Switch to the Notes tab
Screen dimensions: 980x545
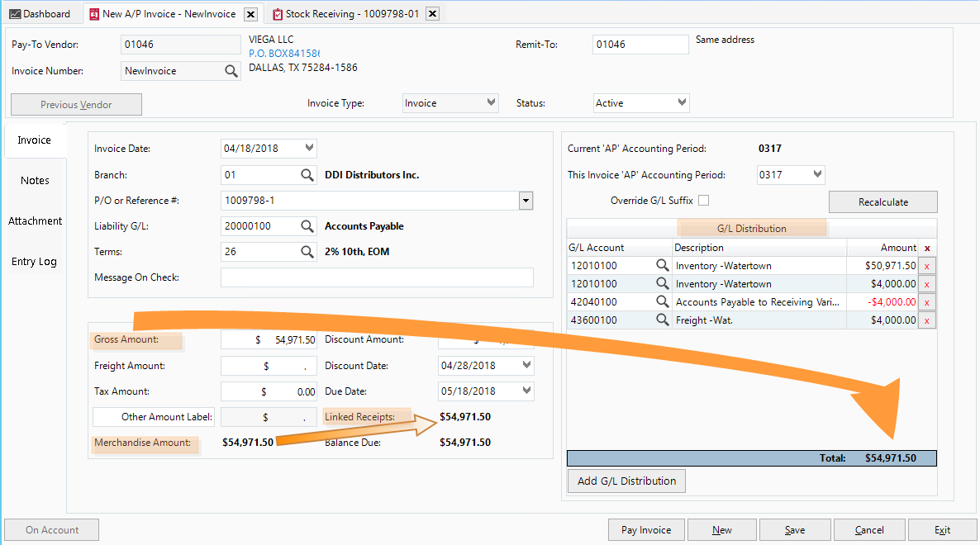click(x=34, y=180)
